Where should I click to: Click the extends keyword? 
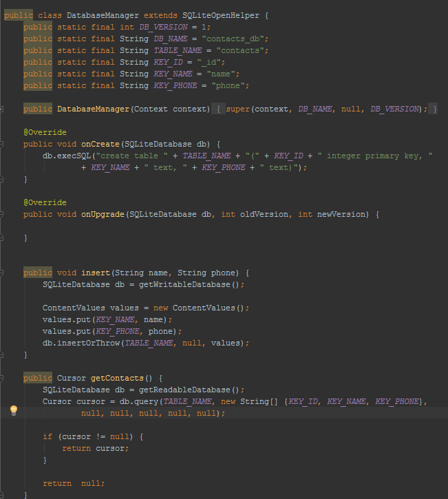click(x=160, y=15)
